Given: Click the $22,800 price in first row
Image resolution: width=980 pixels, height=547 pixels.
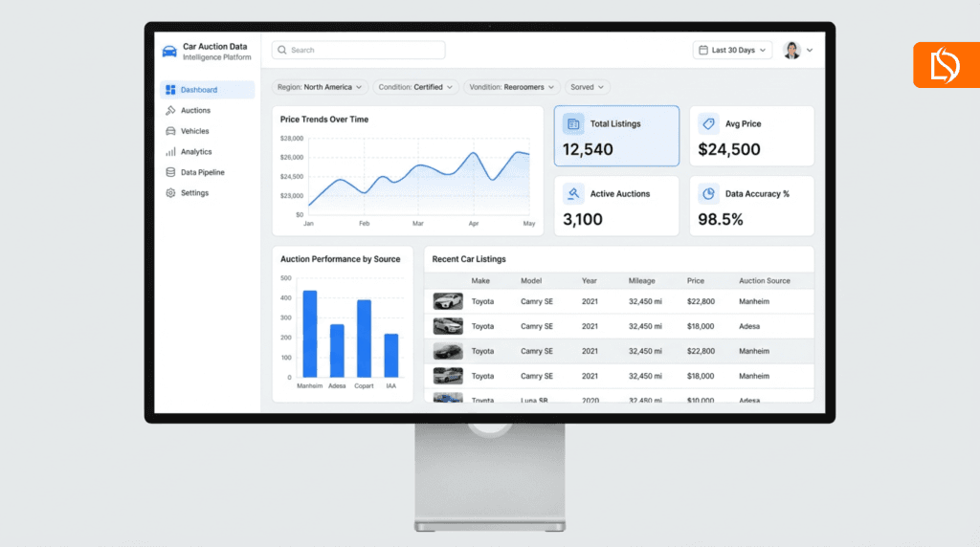Looking at the screenshot, I should [701, 301].
